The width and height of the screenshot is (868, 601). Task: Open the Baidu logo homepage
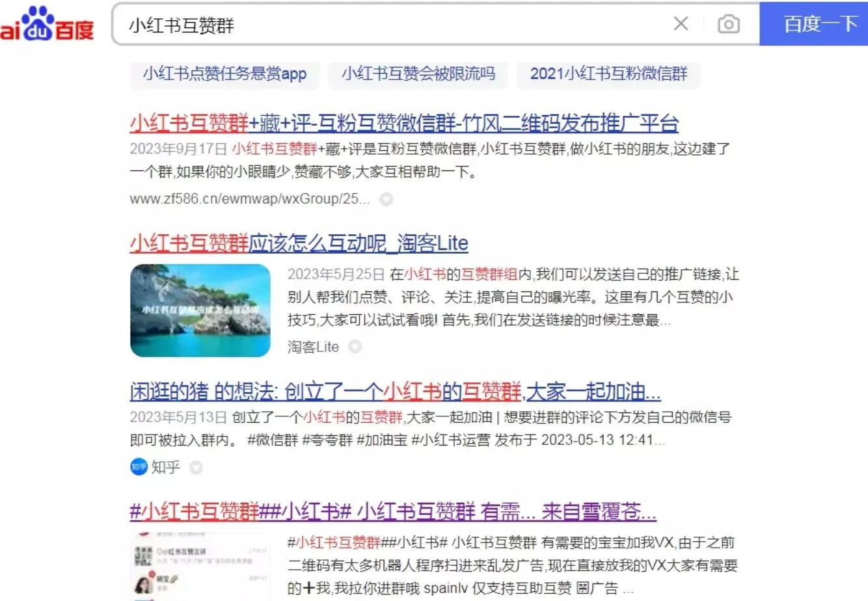(47, 25)
